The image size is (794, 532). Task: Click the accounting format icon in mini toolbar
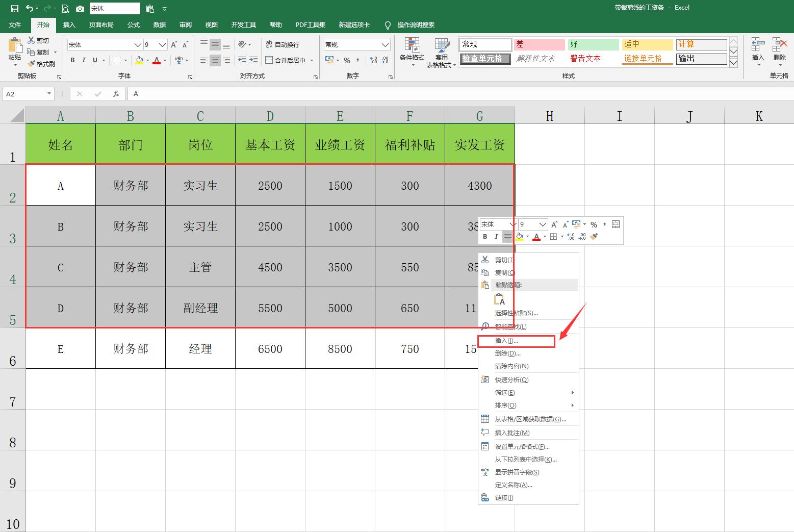(576, 224)
